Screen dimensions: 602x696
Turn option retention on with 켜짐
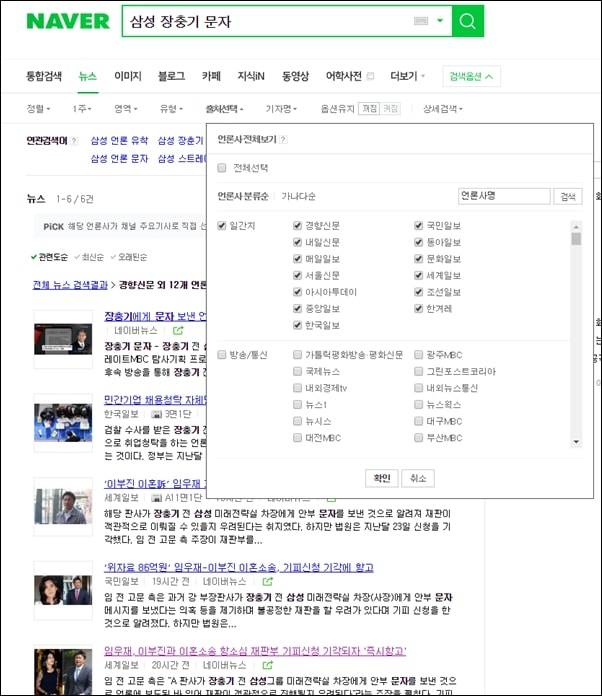[369, 109]
